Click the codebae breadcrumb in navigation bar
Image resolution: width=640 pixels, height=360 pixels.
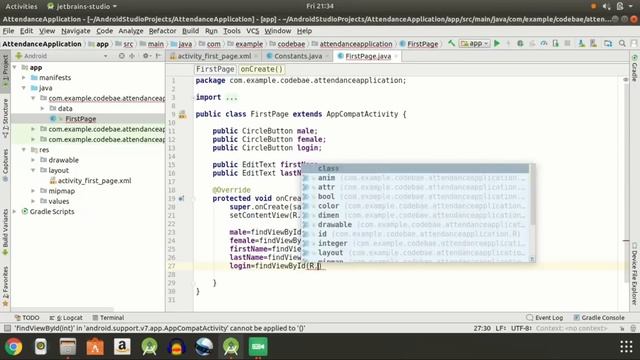[291, 44]
